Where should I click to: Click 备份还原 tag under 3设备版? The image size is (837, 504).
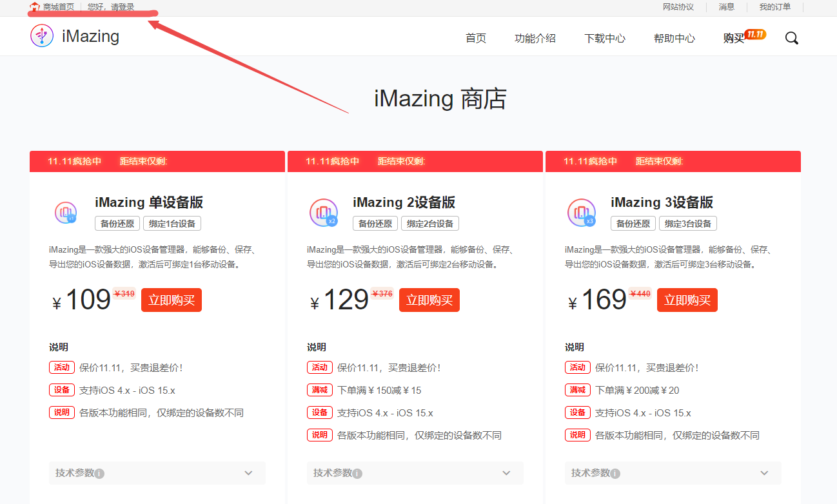633,224
